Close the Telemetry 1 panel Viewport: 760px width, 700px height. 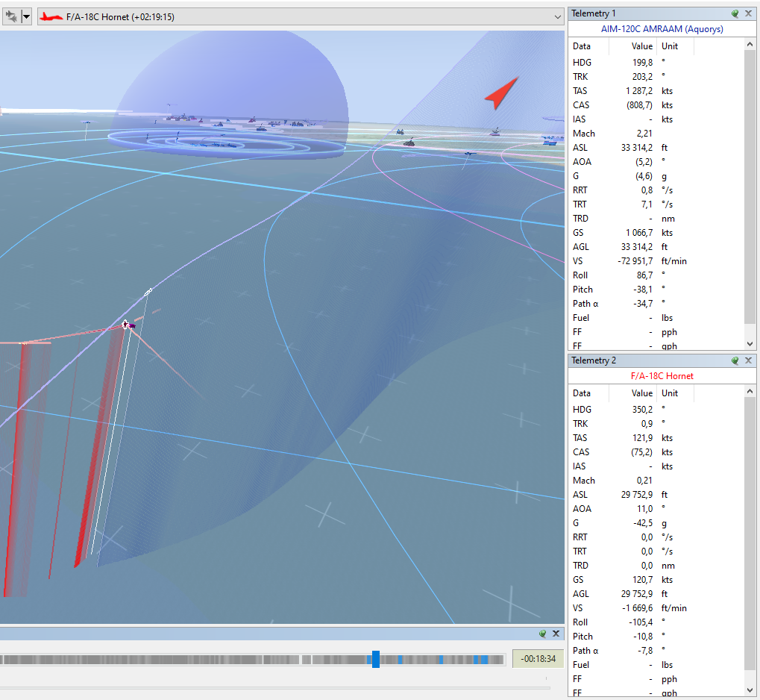coord(748,13)
